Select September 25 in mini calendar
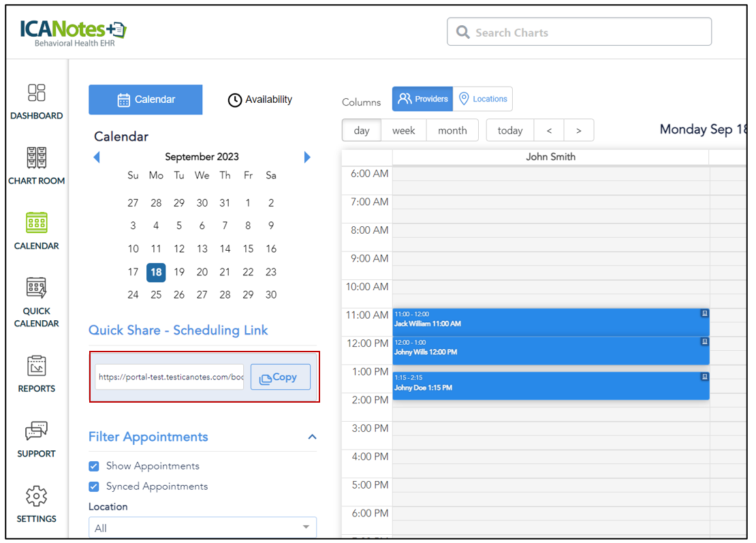This screenshot has height=543, width=756. (x=156, y=295)
